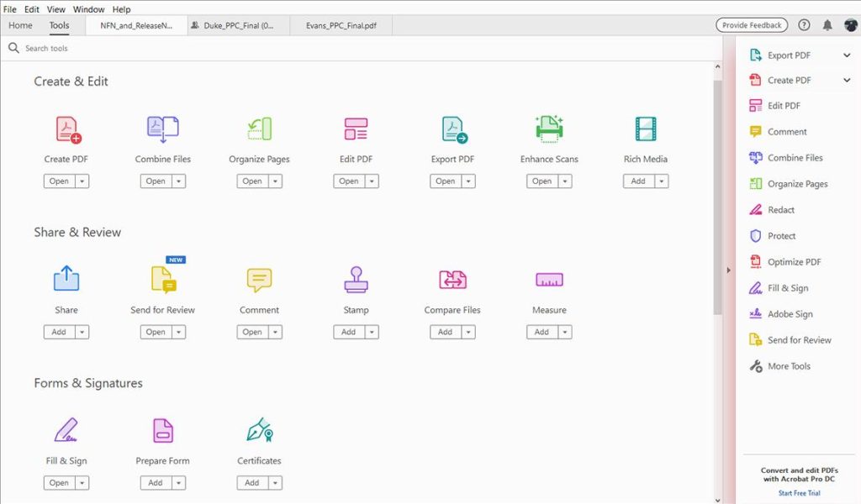Click the Certificates fountain pen icon
This screenshot has height=504, width=861.
258,430
